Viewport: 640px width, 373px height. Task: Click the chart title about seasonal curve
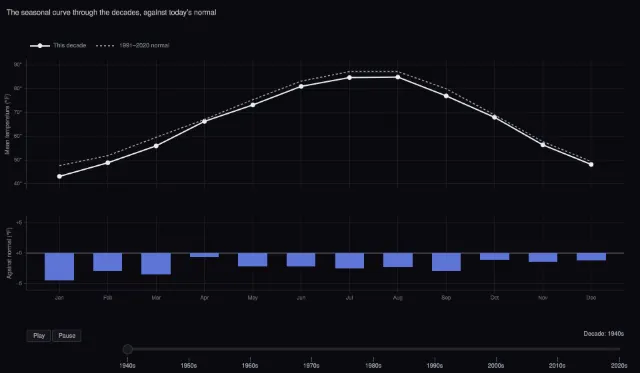(111, 12)
